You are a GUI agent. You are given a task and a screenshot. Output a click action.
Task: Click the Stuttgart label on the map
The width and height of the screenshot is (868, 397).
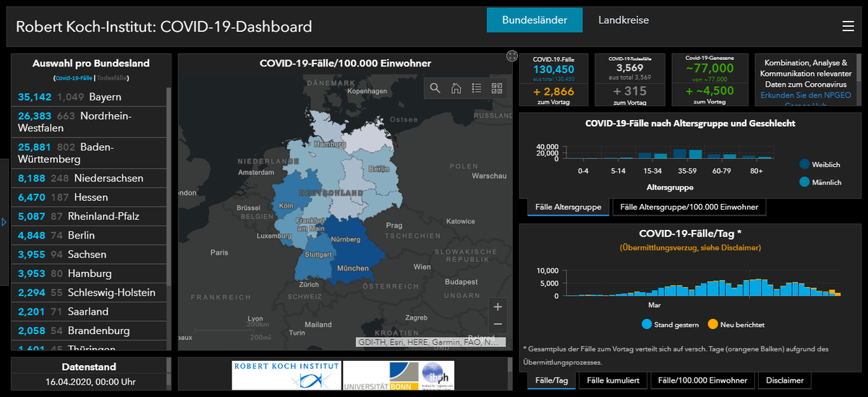pos(318,255)
